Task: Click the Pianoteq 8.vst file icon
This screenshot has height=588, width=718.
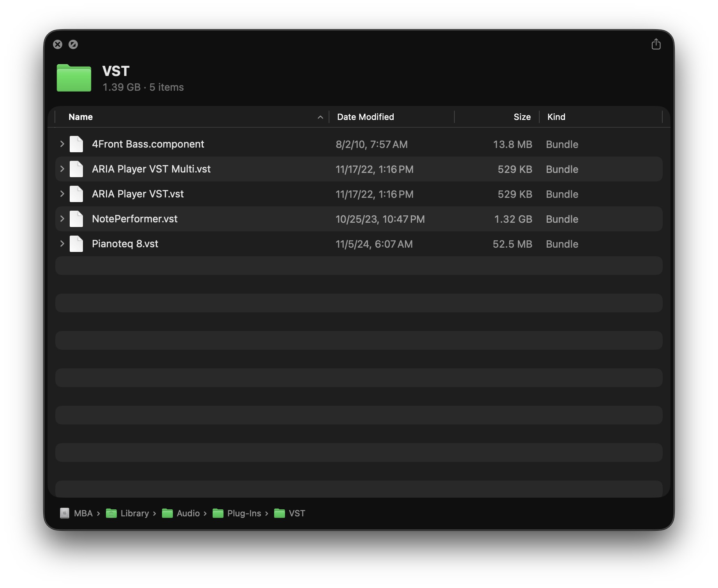Action: [76, 244]
